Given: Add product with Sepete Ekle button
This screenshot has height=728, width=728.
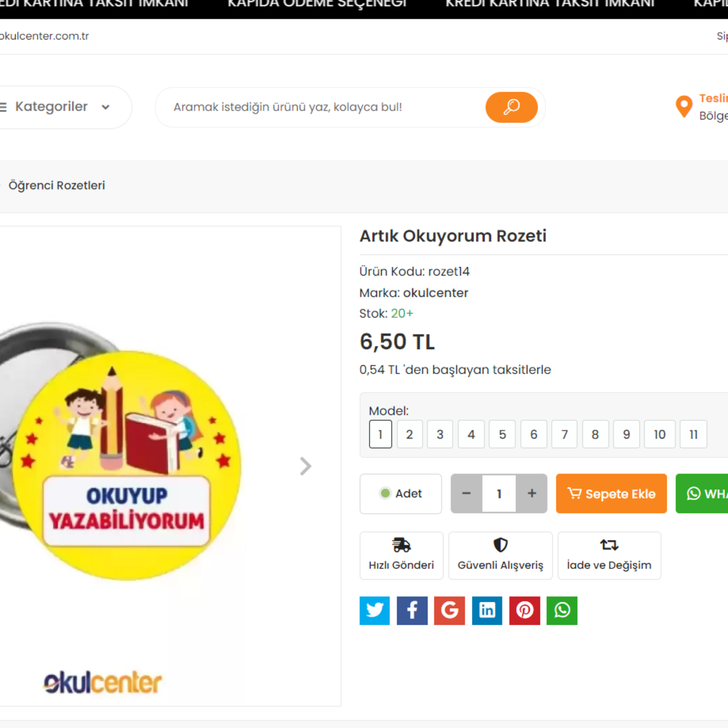Looking at the screenshot, I should [611, 493].
